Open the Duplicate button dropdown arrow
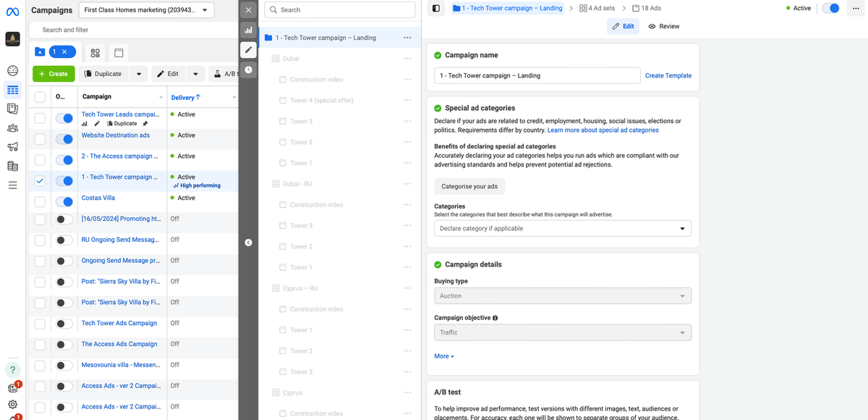 click(x=138, y=74)
